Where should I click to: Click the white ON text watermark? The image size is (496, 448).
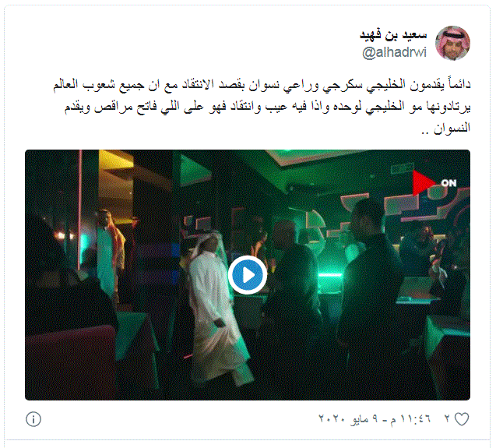449,182
